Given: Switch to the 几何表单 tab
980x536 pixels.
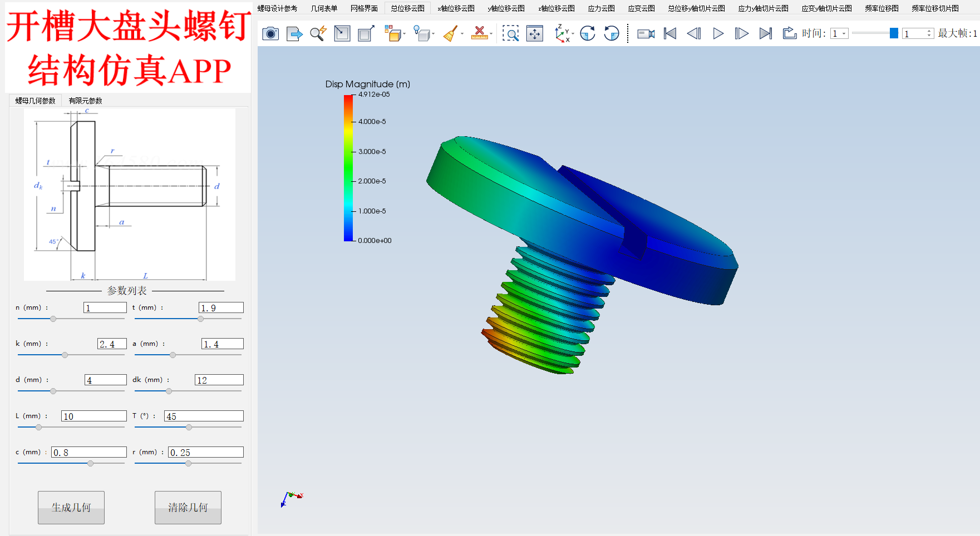Looking at the screenshot, I should pos(324,8).
